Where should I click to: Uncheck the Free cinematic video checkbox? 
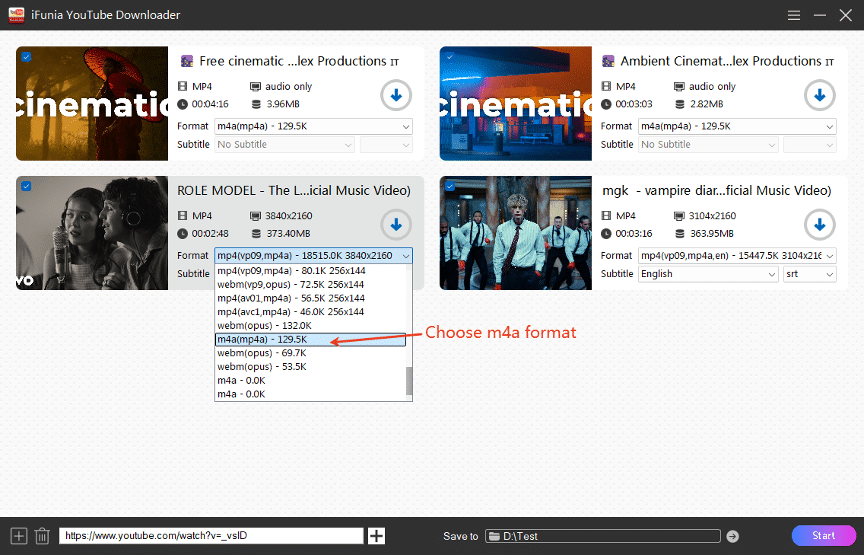point(26,57)
